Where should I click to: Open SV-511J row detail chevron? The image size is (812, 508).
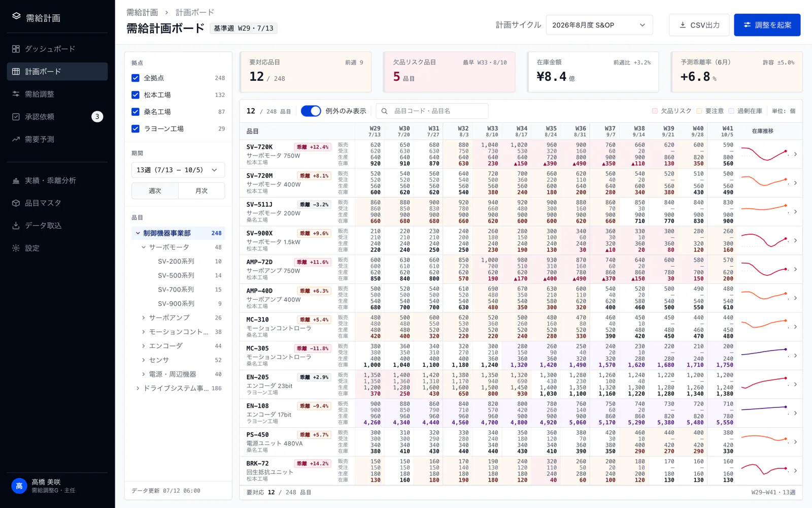(x=795, y=211)
